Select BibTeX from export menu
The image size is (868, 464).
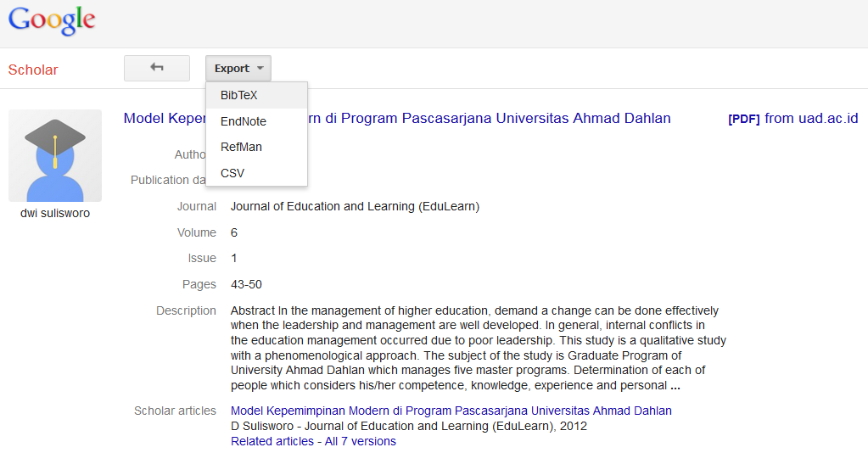click(238, 95)
